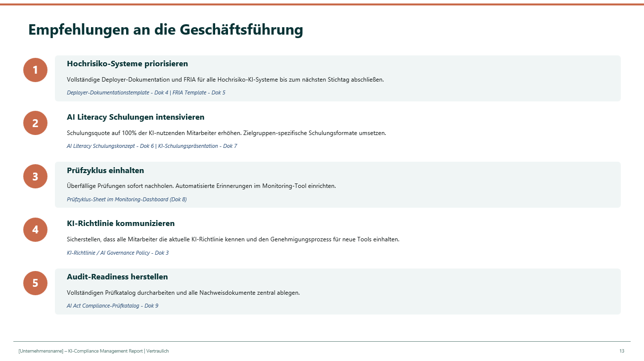
Task: Click the AI Act Compliance-Prüfkatalog Dok 9 link
Action: point(113,306)
